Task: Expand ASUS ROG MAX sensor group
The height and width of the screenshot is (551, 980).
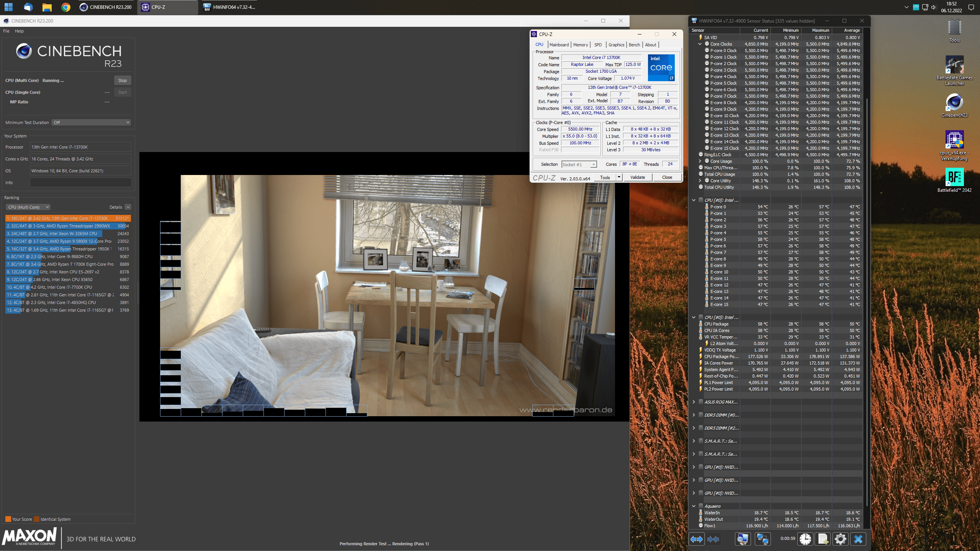Action: [x=694, y=402]
